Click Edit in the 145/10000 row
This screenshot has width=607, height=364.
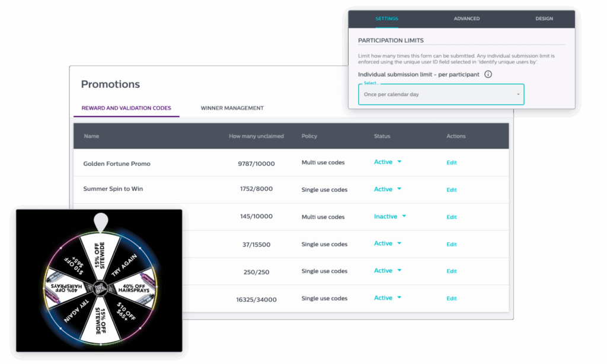click(x=451, y=217)
